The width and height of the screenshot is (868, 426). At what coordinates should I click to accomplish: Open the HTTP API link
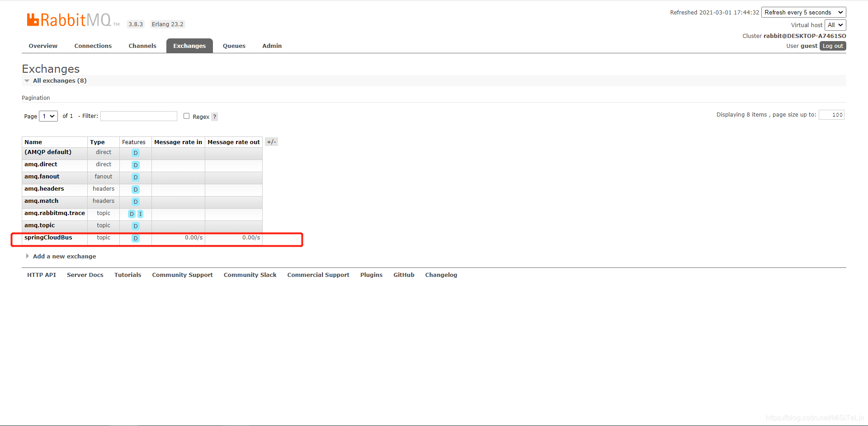42,275
